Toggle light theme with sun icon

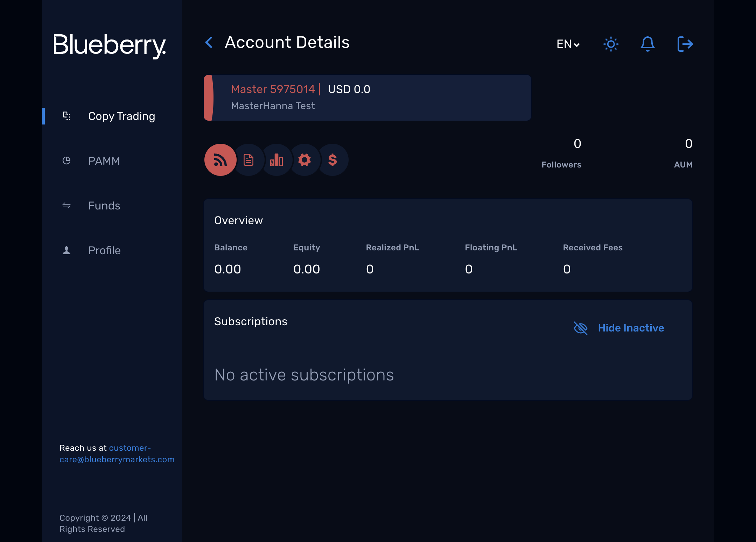click(611, 44)
